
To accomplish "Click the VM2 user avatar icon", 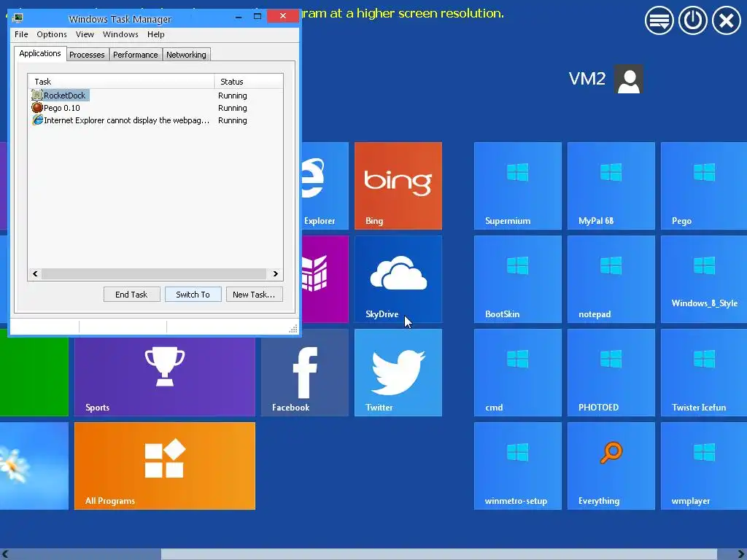I will 628,79.
